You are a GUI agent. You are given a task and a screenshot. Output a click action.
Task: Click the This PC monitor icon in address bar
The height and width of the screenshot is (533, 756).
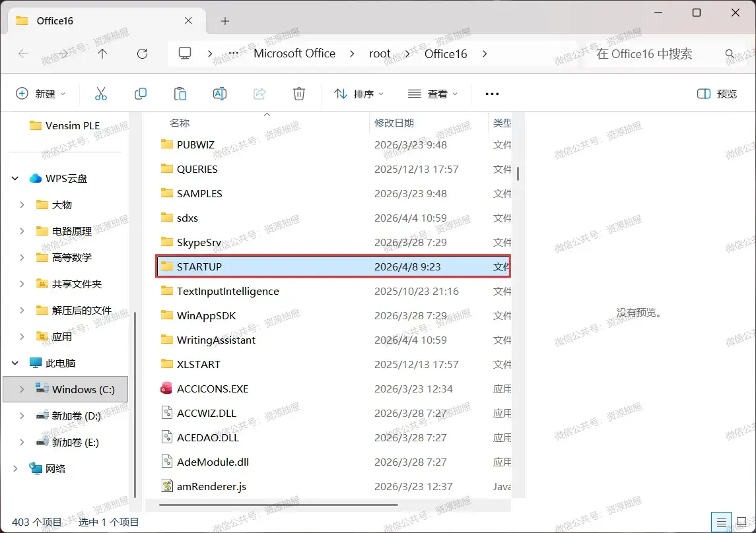coord(185,53)
